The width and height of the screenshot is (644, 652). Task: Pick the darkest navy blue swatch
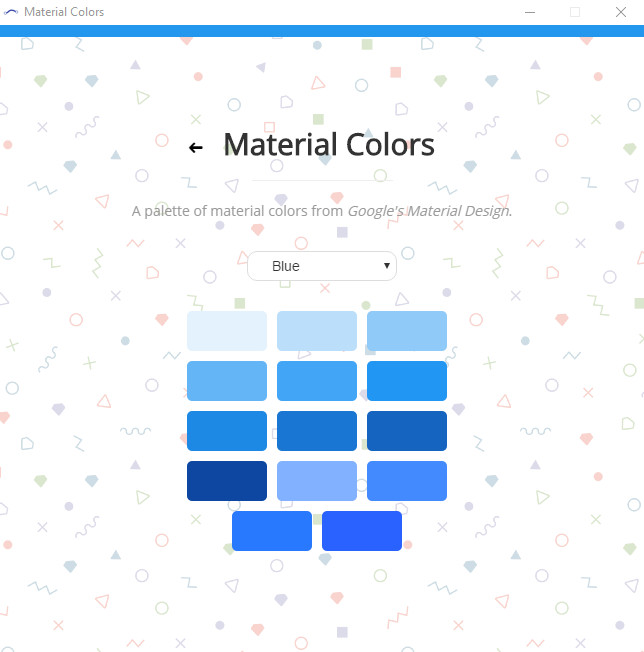click(227, 481)
